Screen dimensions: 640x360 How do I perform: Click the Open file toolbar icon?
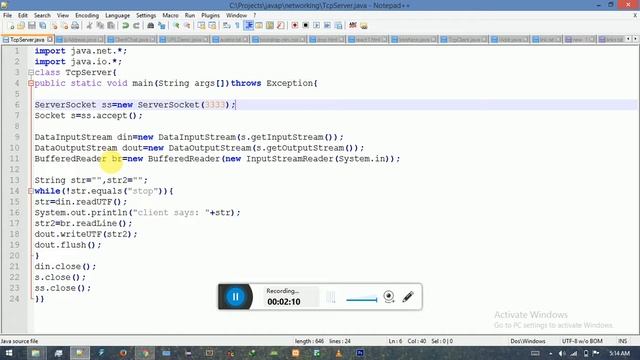[21, 26]
